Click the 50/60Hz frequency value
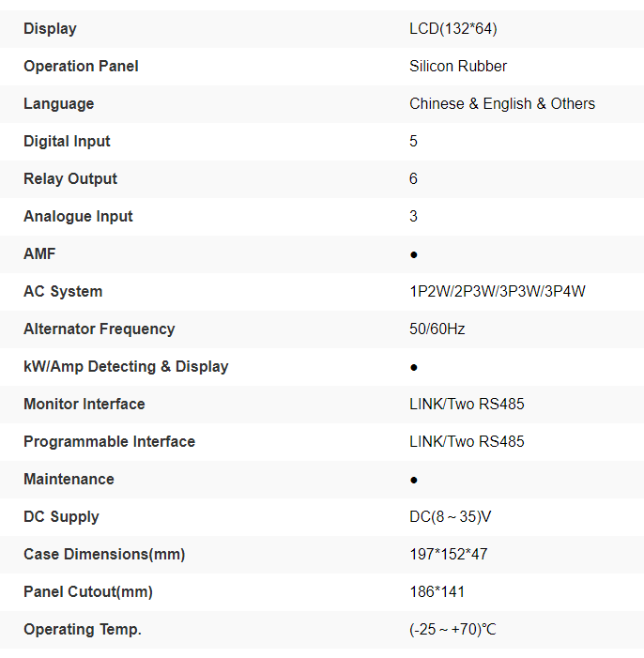644x658 pixels. 437,329
